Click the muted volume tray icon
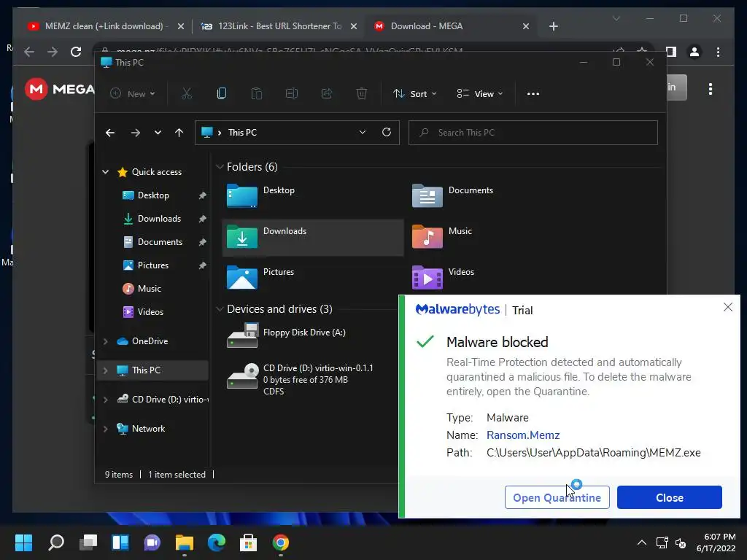This screenshot has height=560, width=747. tap(681, 542)
